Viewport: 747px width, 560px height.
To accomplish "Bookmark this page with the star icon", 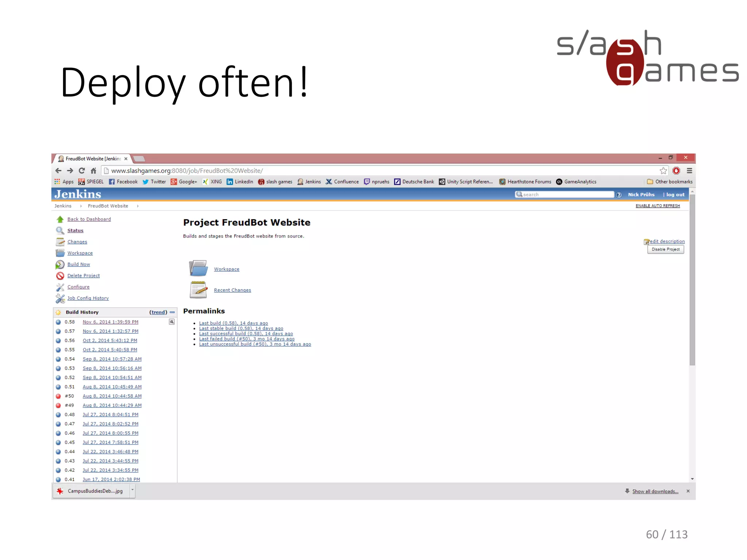I will tap(663, 171).
